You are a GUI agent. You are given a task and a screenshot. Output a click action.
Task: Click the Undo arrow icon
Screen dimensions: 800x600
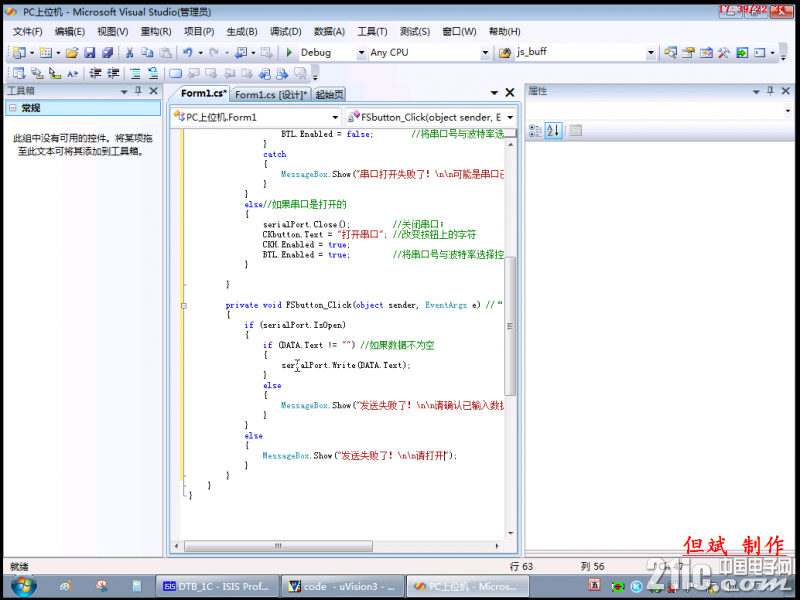pyautogui.click(x=188, y=53)
